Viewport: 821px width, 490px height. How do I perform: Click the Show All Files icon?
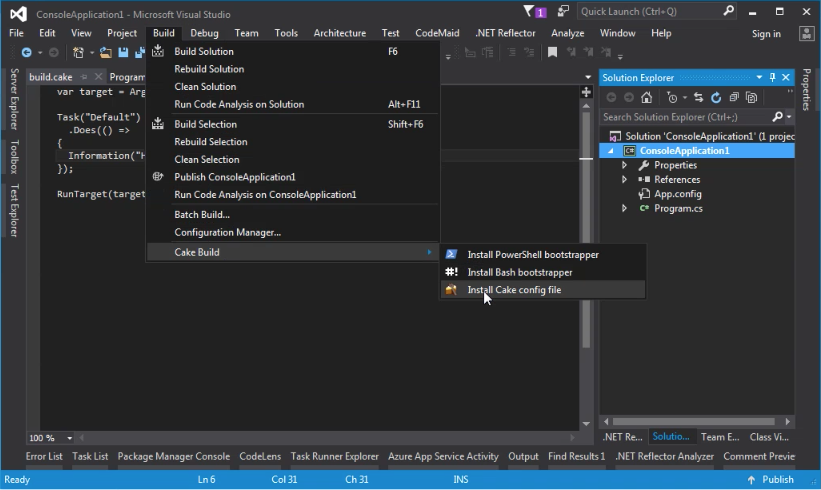(752, 97)
